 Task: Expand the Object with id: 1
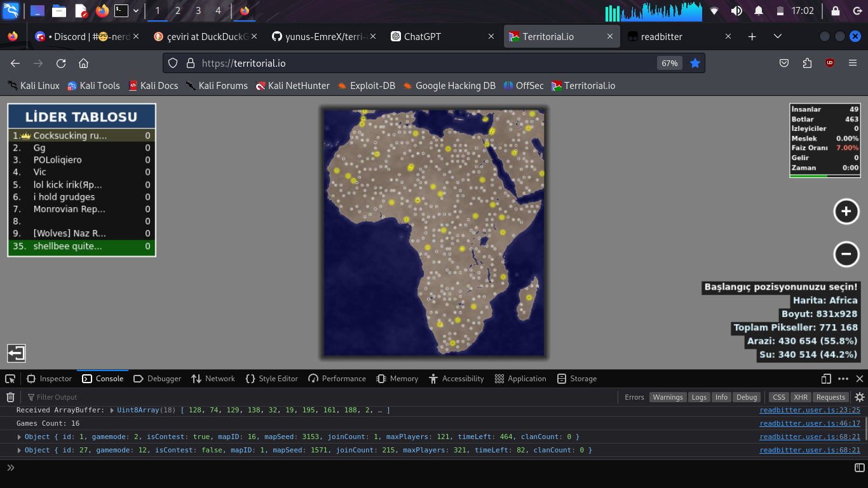pyautogui.click(x=19, y=437)
